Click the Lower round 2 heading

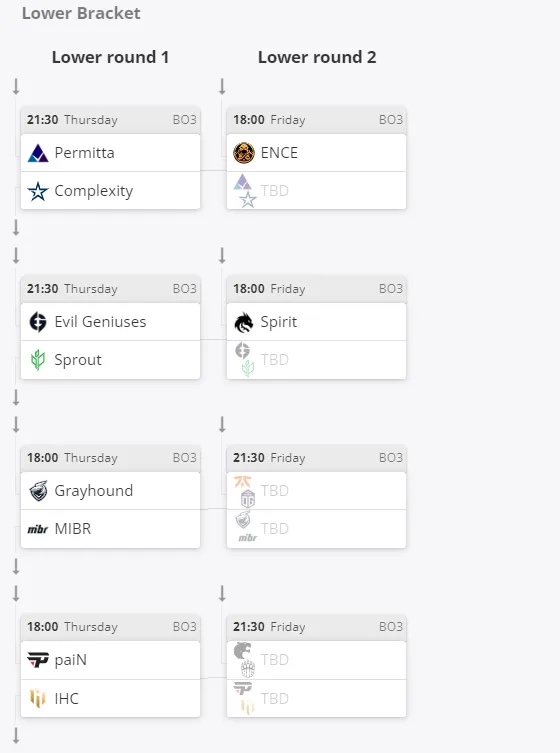point(317,57)
